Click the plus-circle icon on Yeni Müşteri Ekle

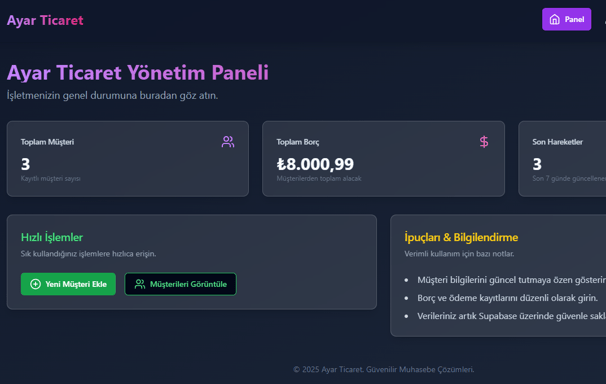[36, 284]
